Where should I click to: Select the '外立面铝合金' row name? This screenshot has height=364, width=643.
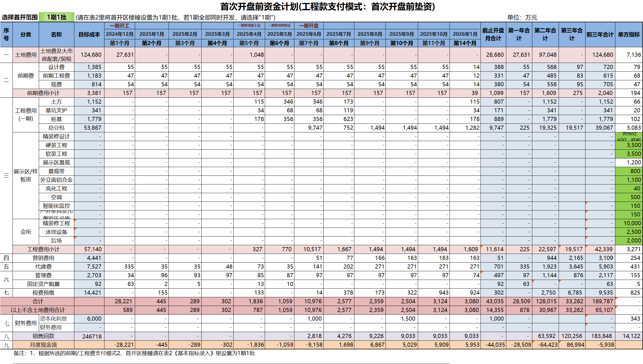pos(56,180)
